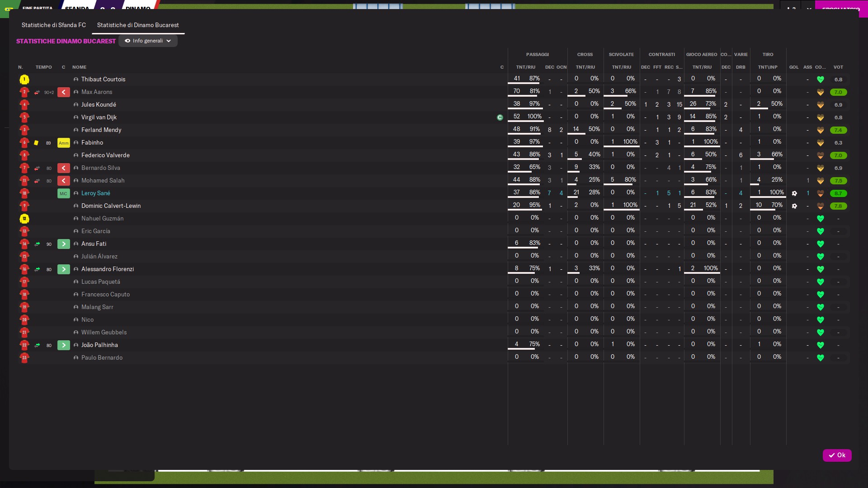868x488 pixels.
Task: Sort the table by VOT rating column
Action: click(838, 67)
